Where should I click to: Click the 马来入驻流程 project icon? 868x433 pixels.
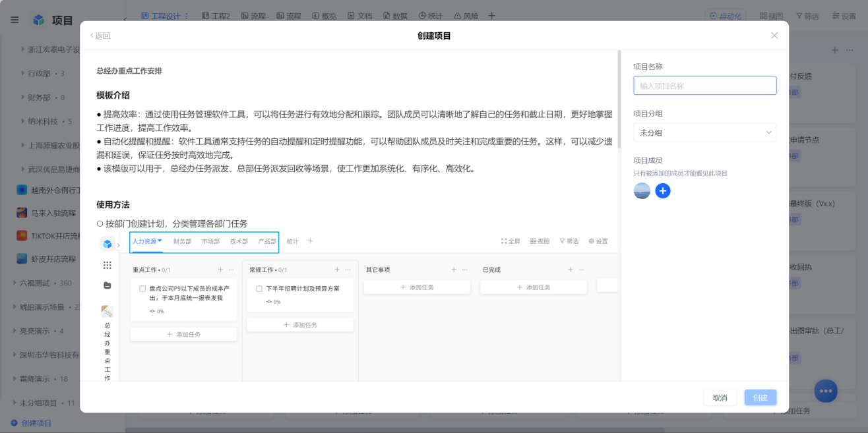(x=22, y=213)
